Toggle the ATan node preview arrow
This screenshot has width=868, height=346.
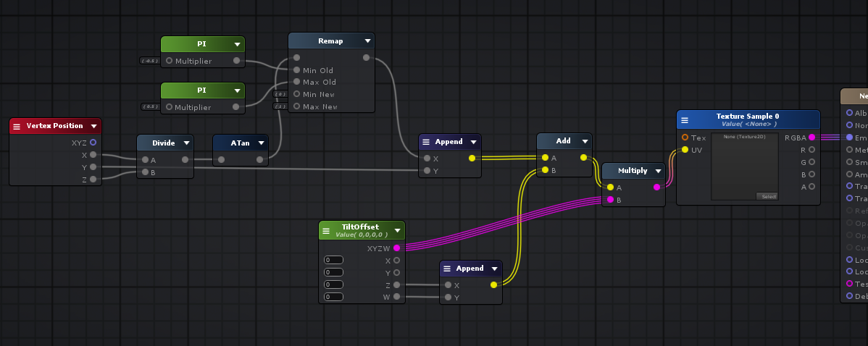pyautogui.click(x=261, y=143)
